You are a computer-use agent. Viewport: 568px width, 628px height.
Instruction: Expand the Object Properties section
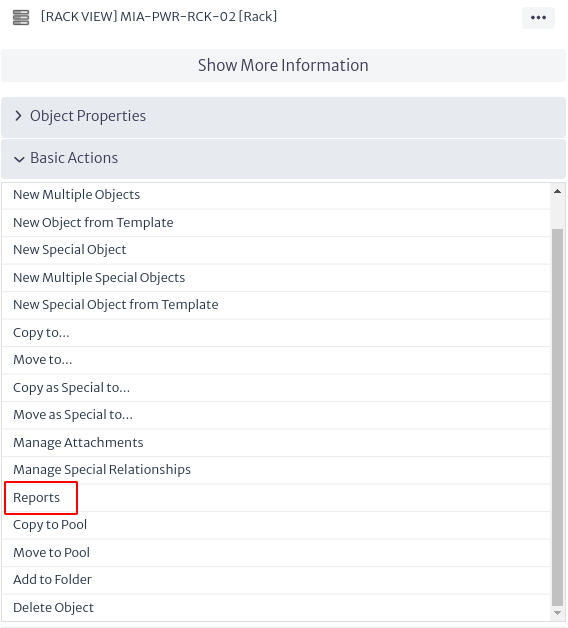click(x=283, y=116)
